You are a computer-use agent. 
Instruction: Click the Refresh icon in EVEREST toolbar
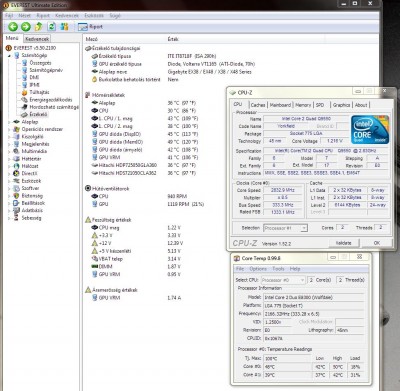coord(51,27)
